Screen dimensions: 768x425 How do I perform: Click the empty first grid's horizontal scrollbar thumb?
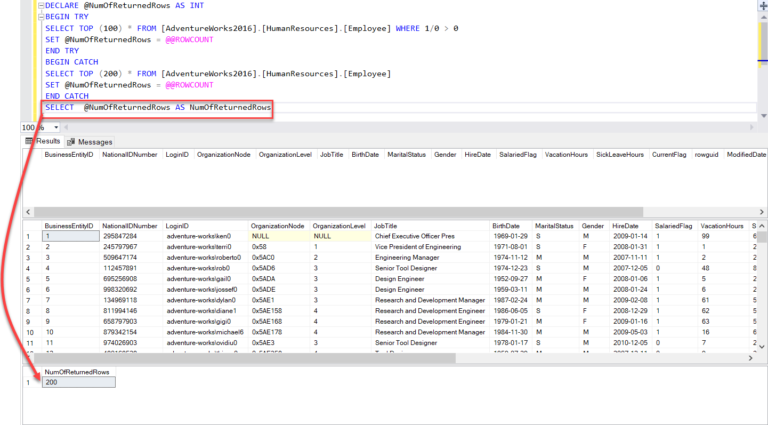[x=338, y=212]
